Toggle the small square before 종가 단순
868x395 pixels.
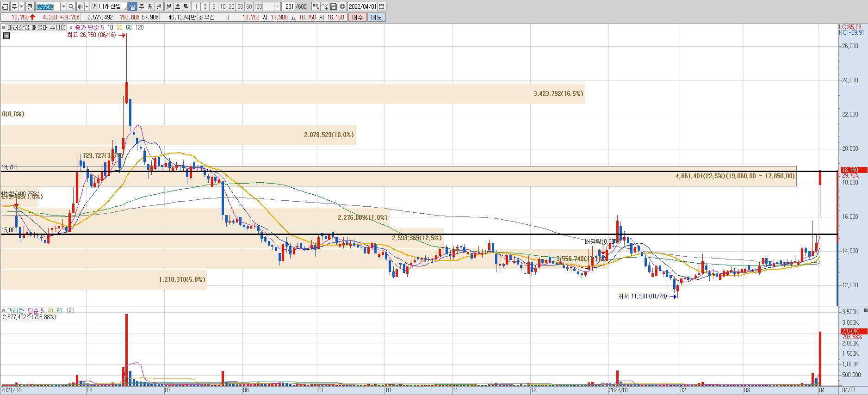click(71, 27)
